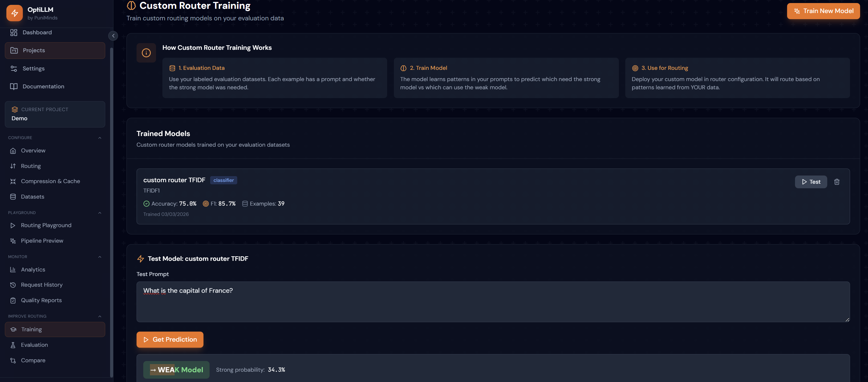Screen dimensions: 868x382
Task: Click the Analytics bar chart icon
Action: pos(13,270)
